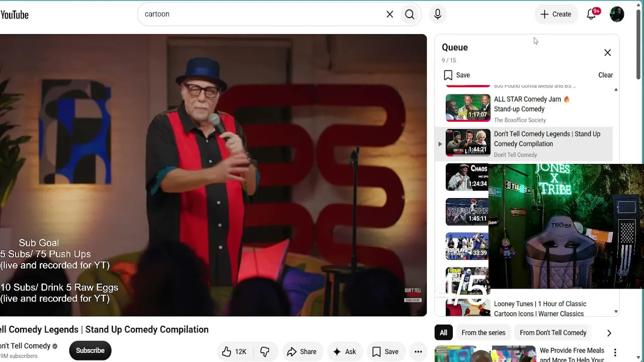Ask about this video
Image resolution: width=644 pixels, height=362 pixels.
pos(345,352)
